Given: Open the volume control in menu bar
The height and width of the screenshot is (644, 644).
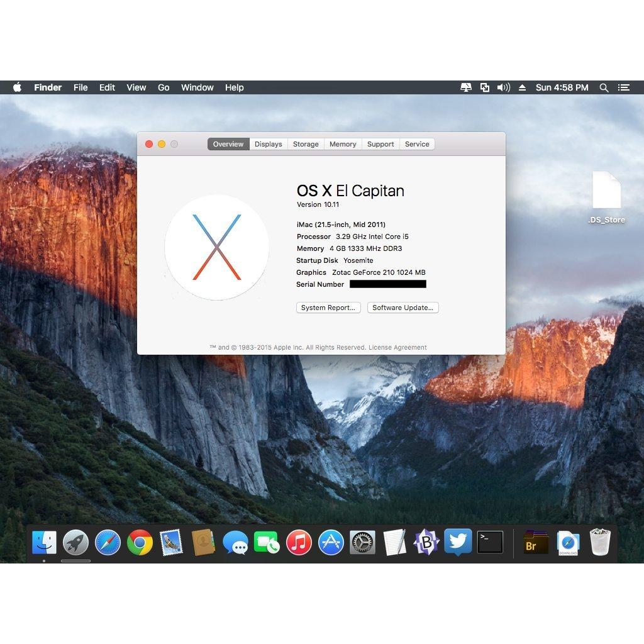Looking at the screenshot, I should coord(504,87).
